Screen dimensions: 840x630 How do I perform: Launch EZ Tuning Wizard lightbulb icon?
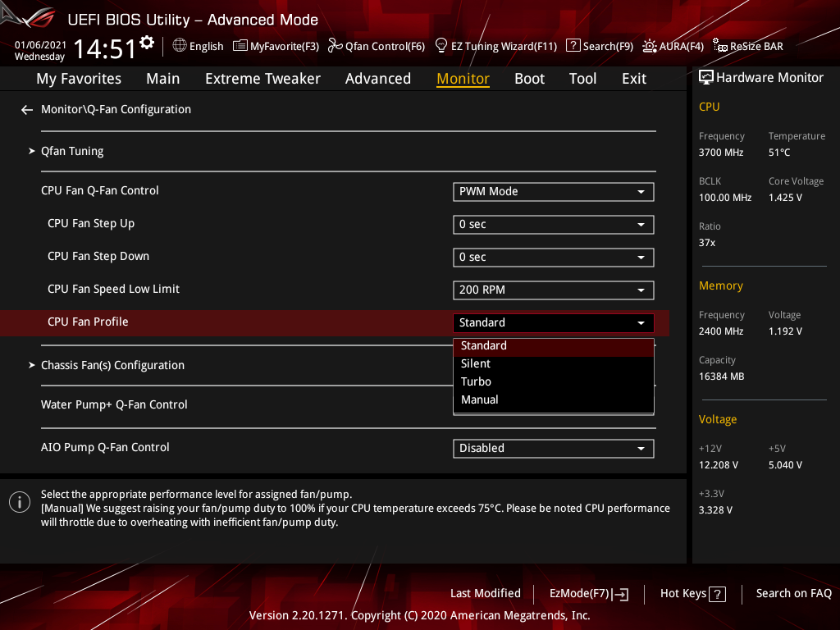(x=441, y=46)
